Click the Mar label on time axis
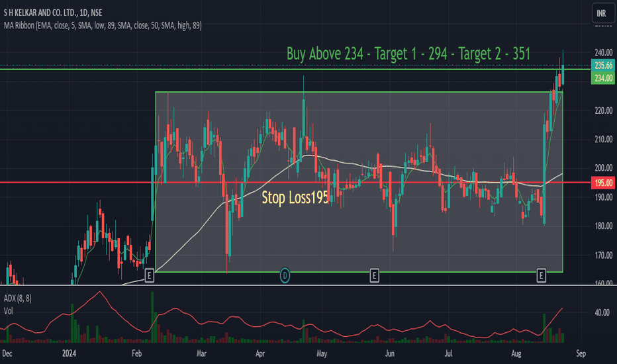This screenshot has width=617, height=364. [x=201, y=353]
